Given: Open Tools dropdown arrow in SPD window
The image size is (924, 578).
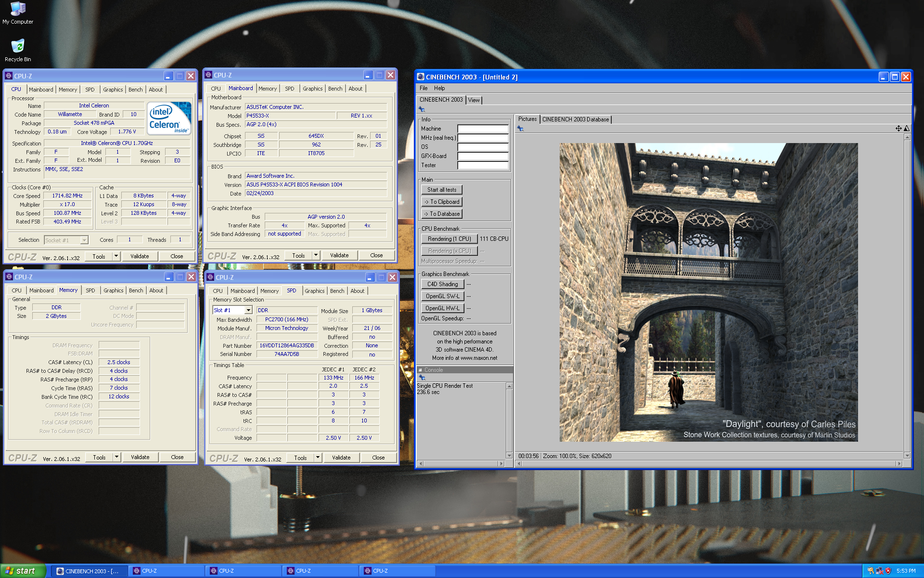Looking at the screenshot, I should (x=318, y=458).
